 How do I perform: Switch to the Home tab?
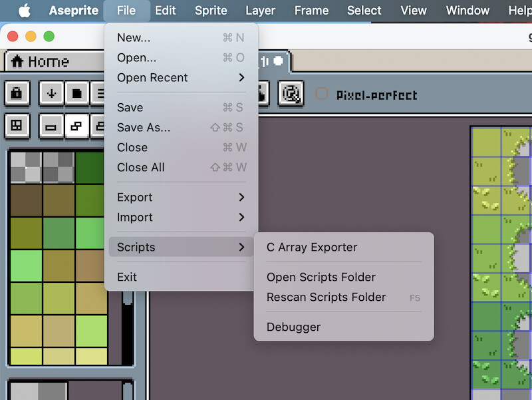click(40, 62)
